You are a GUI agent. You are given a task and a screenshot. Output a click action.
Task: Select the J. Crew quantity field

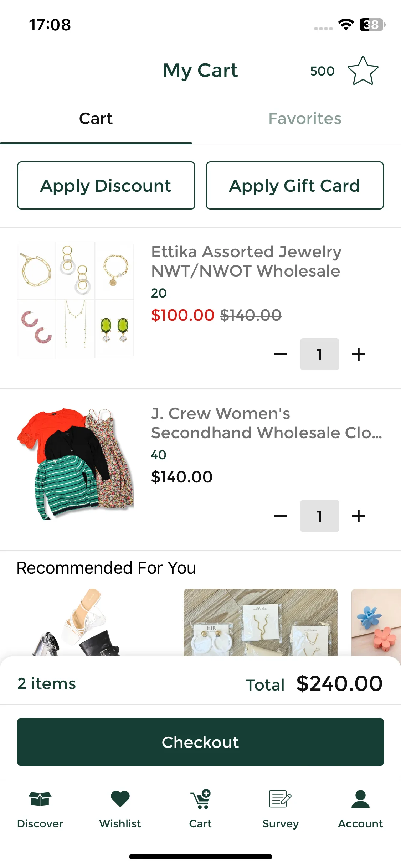point(320,516)
